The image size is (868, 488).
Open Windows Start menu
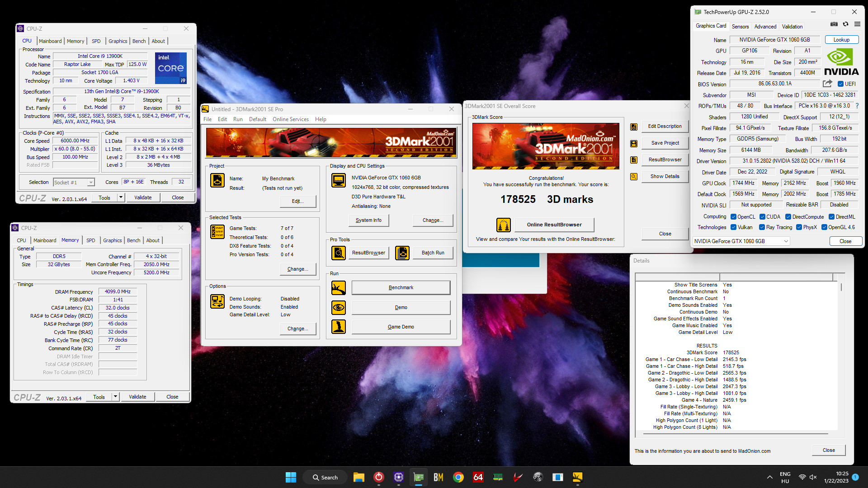[x=291, y=477]
